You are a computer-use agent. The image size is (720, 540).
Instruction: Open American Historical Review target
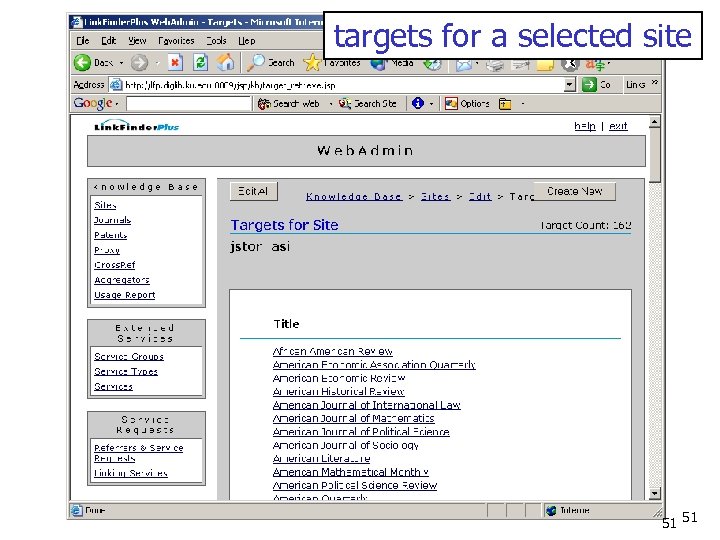[x=338, y=391]
